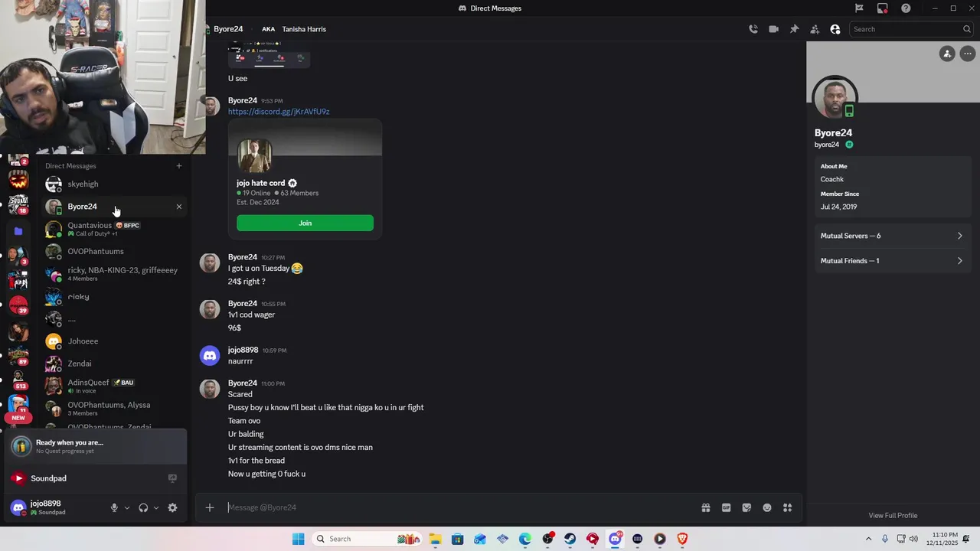
Task: Open group DM ricky, NBA-KING-23, griffeeeey
Action: (113, 274)
